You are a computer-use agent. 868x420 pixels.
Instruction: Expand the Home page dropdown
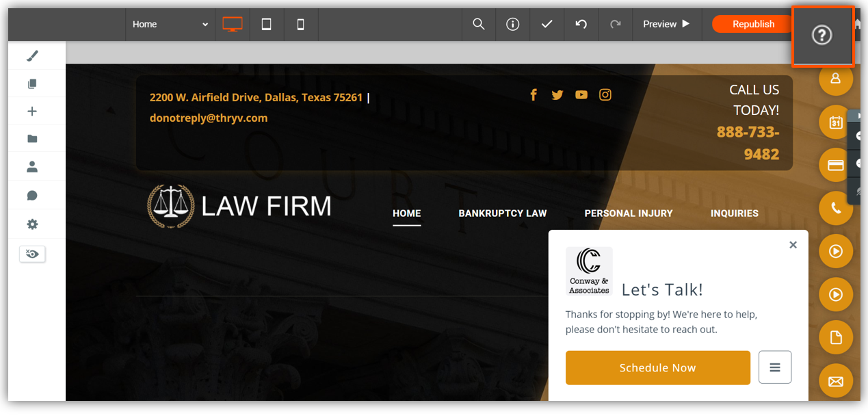pos(170,25)
